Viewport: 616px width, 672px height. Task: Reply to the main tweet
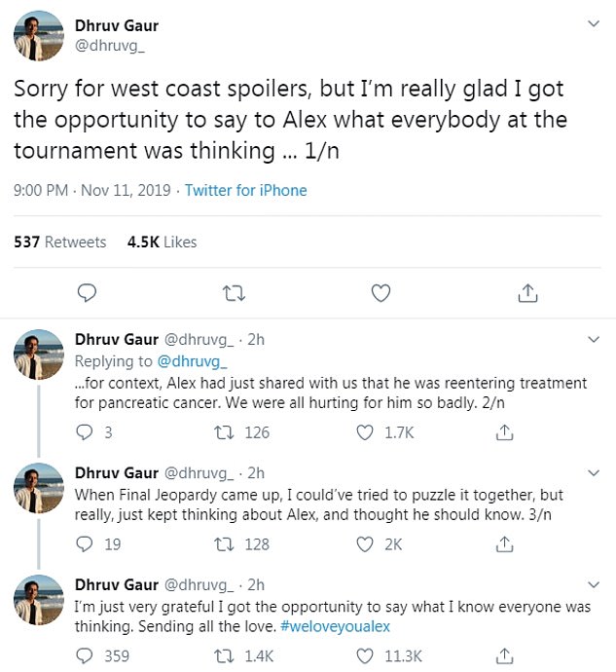coord(87,292)
